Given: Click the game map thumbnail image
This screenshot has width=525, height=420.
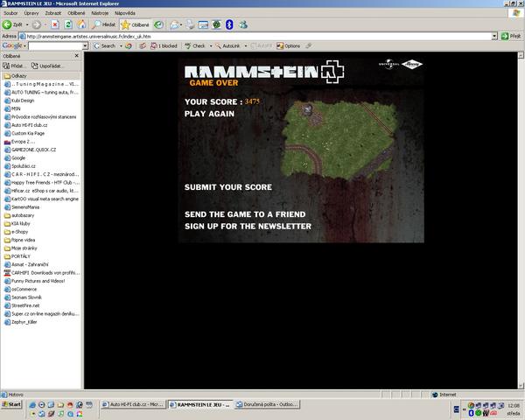Looking at the screenshot, I should click(x=339, y=140).
